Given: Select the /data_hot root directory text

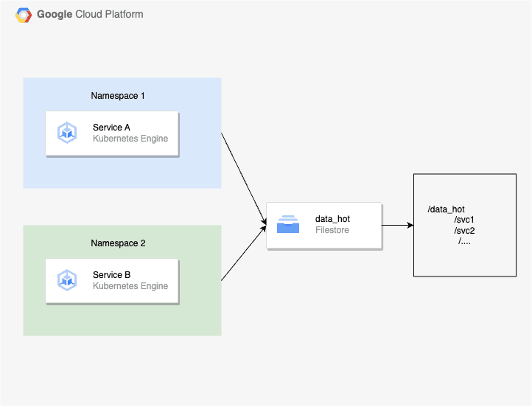Looking at the screenshot, I should coord(446,210).
